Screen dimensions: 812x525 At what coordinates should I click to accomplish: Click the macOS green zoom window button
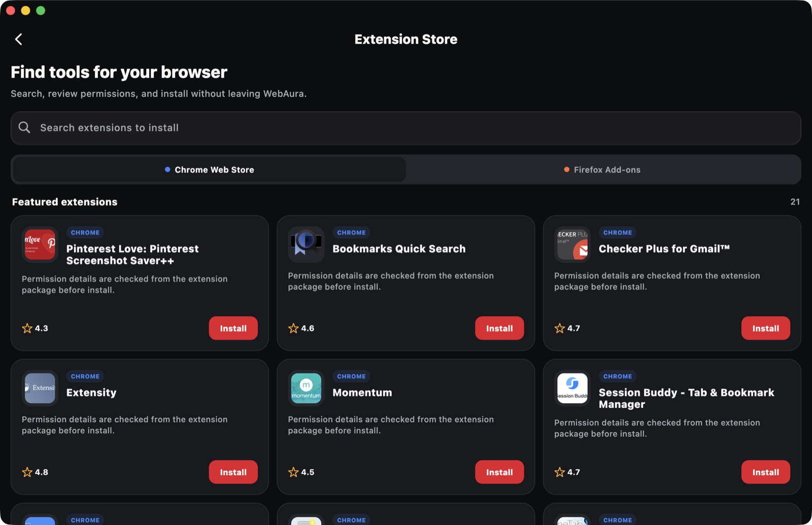coord(41,11)
